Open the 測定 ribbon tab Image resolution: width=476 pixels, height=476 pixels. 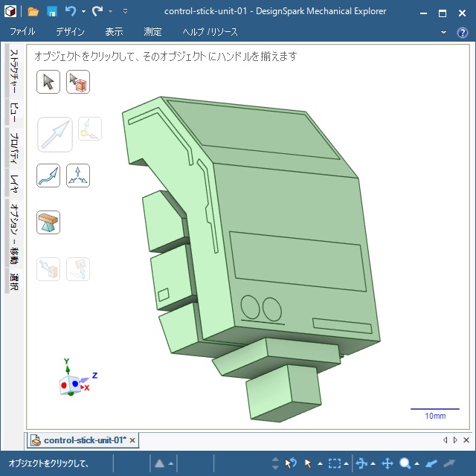[x=152, y=32]
